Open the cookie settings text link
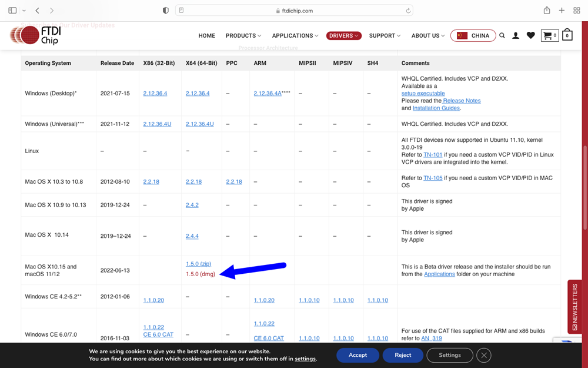Viewport: 588px width, 368px height. (x=305, y=359)
